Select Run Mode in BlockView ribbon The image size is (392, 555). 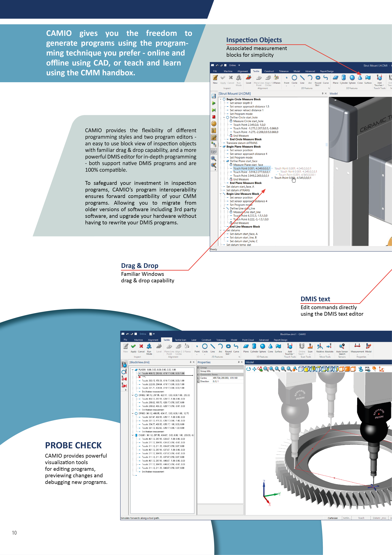[x=149, y=349]
